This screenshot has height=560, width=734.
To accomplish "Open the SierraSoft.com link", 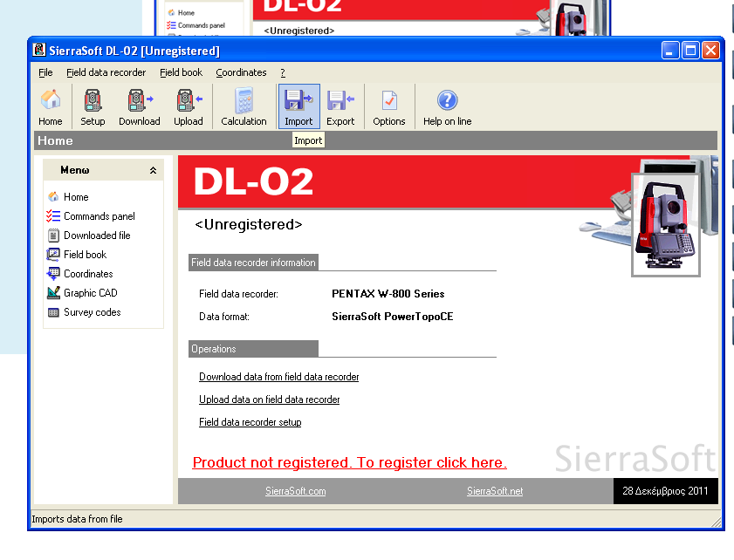I will click(295, 491).
